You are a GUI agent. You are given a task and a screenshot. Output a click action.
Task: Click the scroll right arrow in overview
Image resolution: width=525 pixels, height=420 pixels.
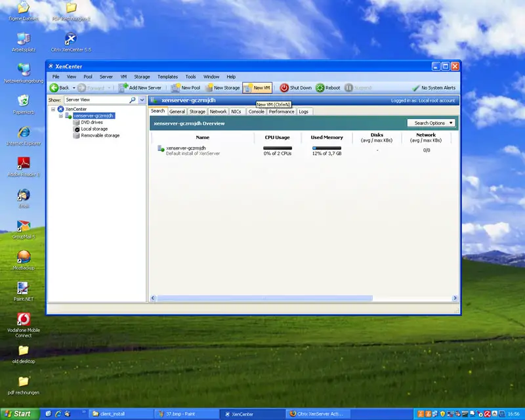click(455, 298)
